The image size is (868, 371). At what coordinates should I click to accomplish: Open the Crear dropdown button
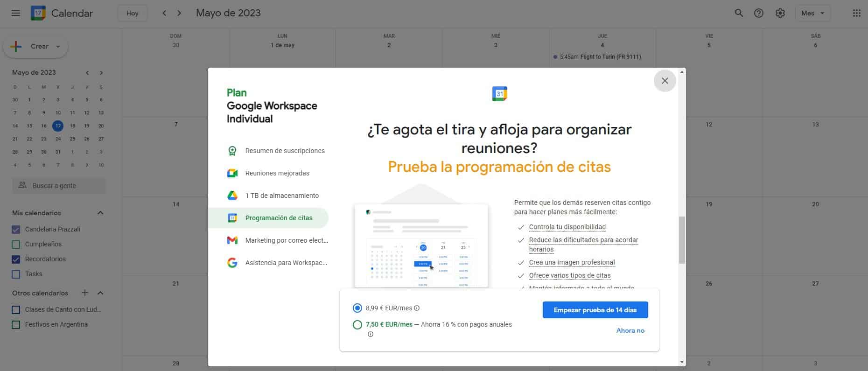pos(35,47)
